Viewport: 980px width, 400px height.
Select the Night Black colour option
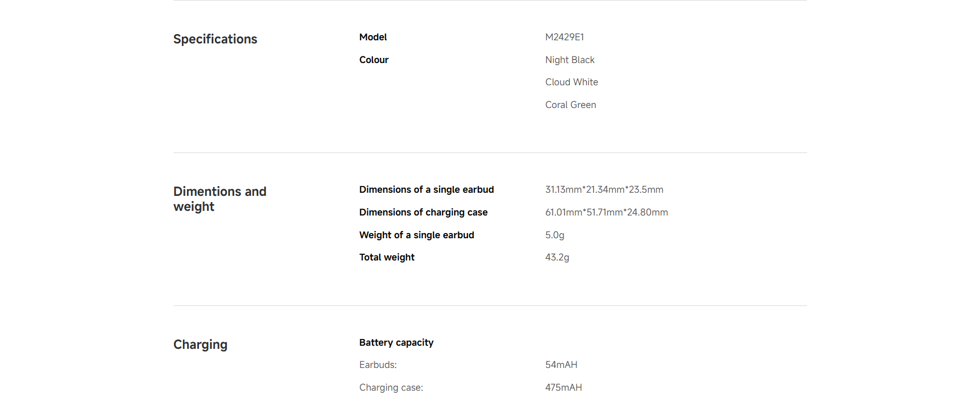(x=570, y=60)
